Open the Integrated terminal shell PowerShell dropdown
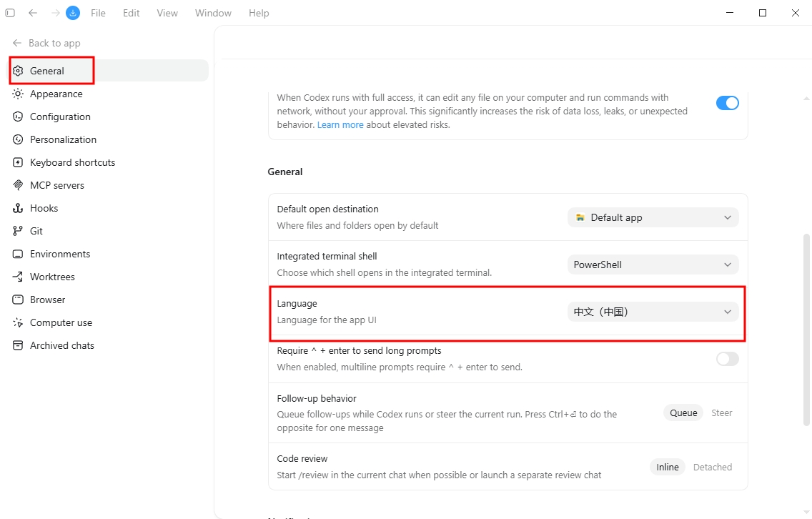812x519 pixels. click(x=653, y=265)
